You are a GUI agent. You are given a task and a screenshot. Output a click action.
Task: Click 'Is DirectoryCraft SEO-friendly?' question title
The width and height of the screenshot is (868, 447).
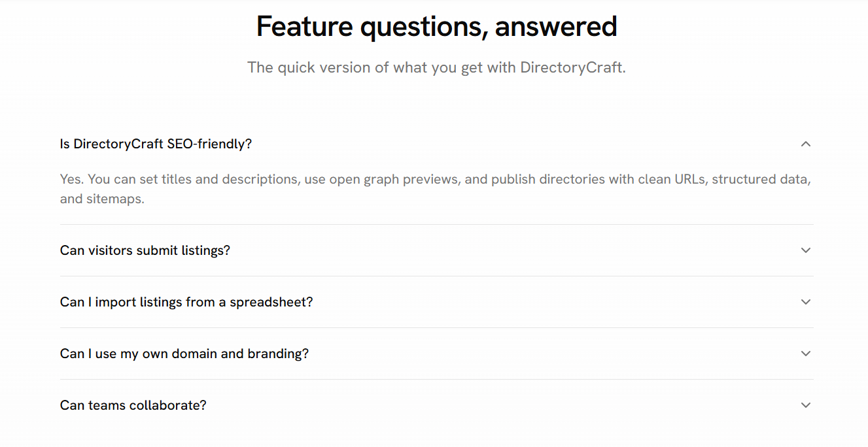coord(156,144)
